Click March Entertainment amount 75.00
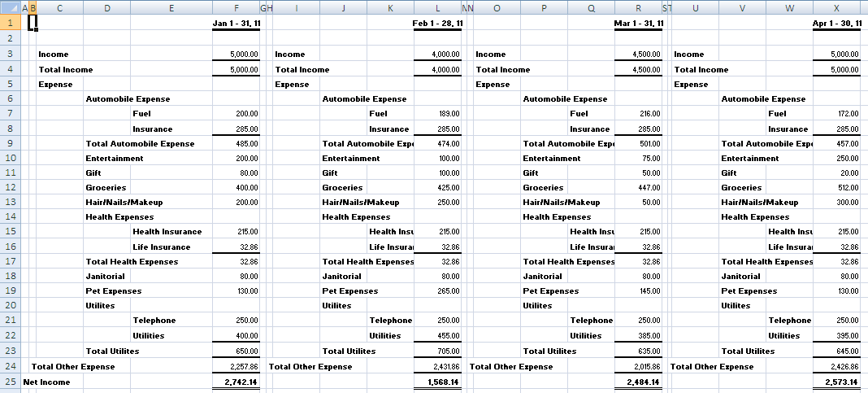868x393 pixels. point(639,158)
